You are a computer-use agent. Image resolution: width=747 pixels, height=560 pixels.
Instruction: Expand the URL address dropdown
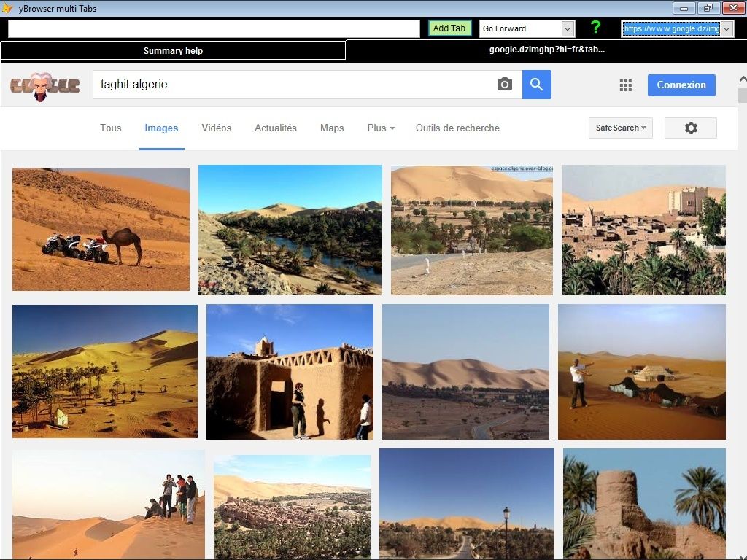coord(726,28)
